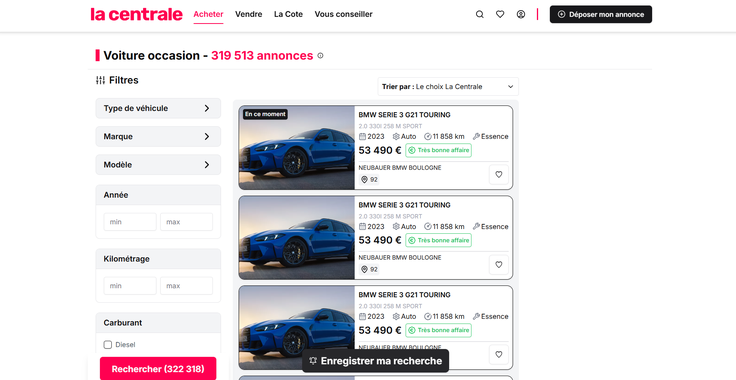The image size is (736, 380).
Task: Tick the Diesel fuel checkbox
Action: pyautogui.click(x=107, y=345)
